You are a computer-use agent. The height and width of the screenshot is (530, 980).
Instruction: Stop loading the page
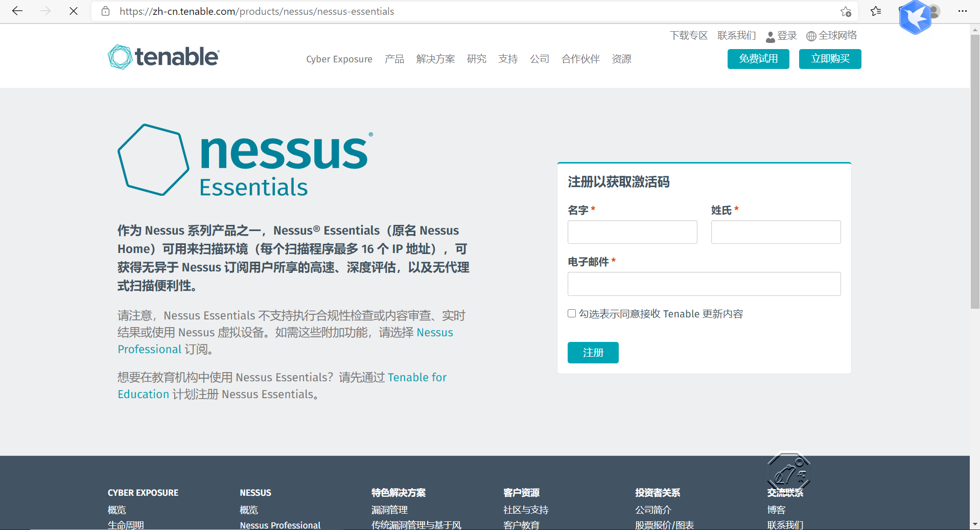pyautogui.click(x=74, y=11)
